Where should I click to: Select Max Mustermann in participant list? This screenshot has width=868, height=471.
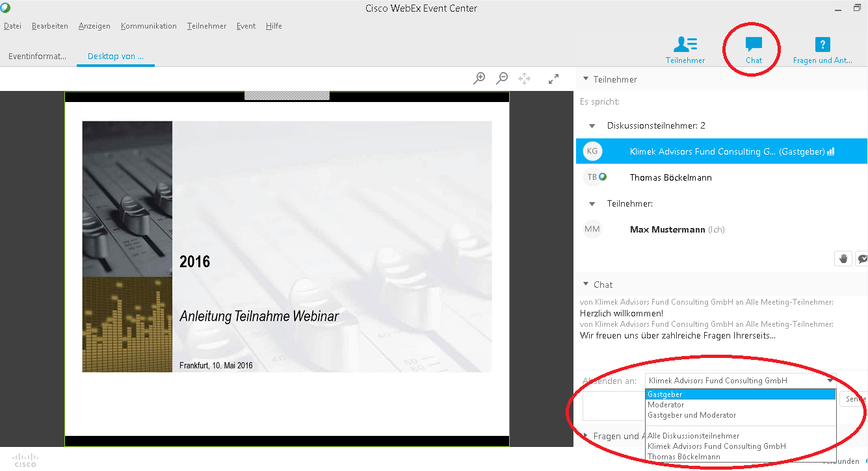667,229
